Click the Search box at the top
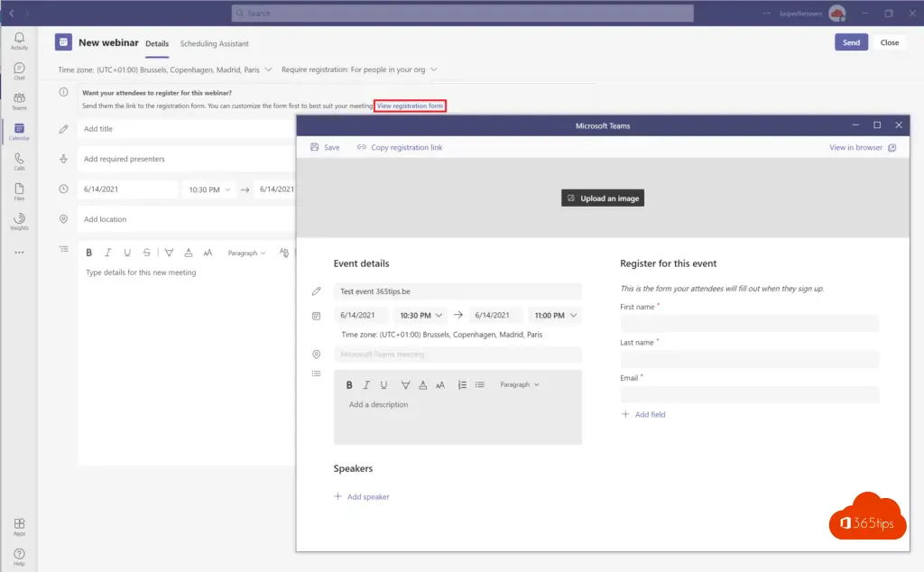 click(462, 13)
